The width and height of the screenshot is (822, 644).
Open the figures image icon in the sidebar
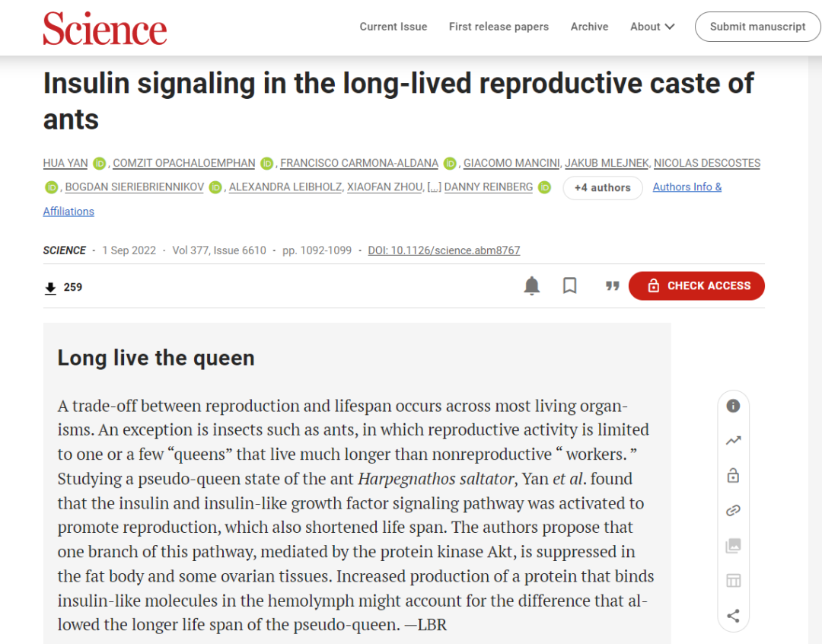(x=733, y=545)
